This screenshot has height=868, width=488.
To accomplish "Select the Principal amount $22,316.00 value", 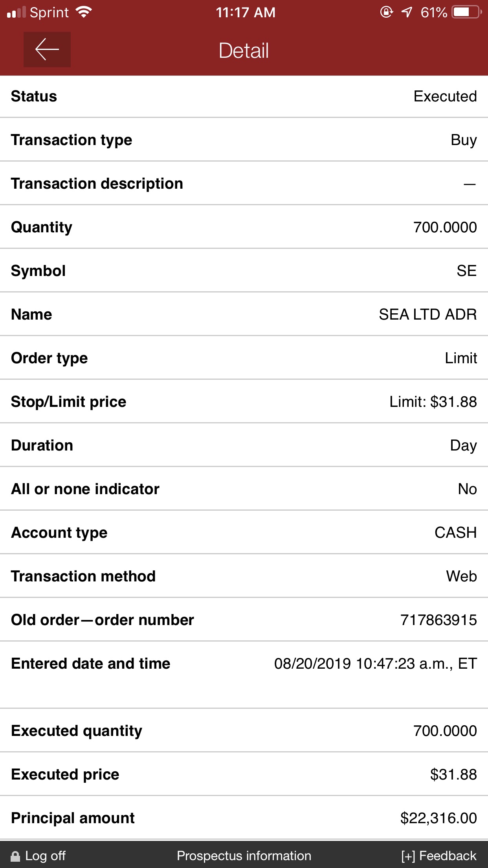I will [x=438, y=818].
